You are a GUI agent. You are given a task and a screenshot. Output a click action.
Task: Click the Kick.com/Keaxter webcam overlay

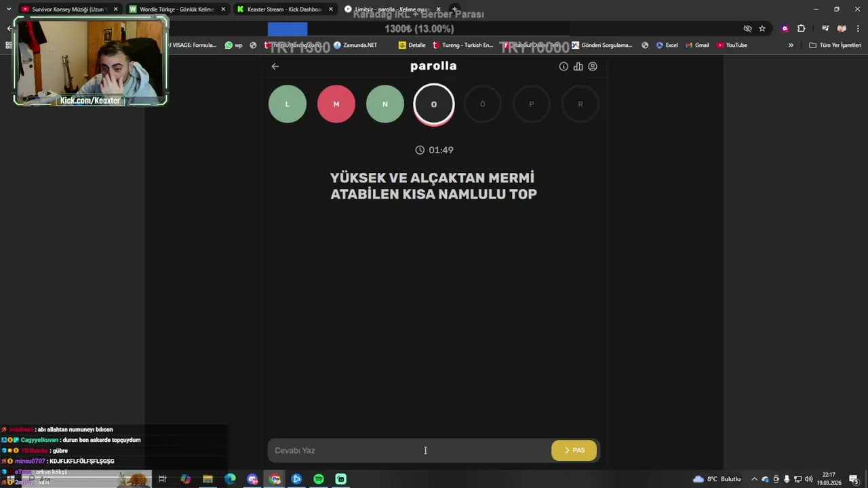pyautogui.click(x=90, y=61)
